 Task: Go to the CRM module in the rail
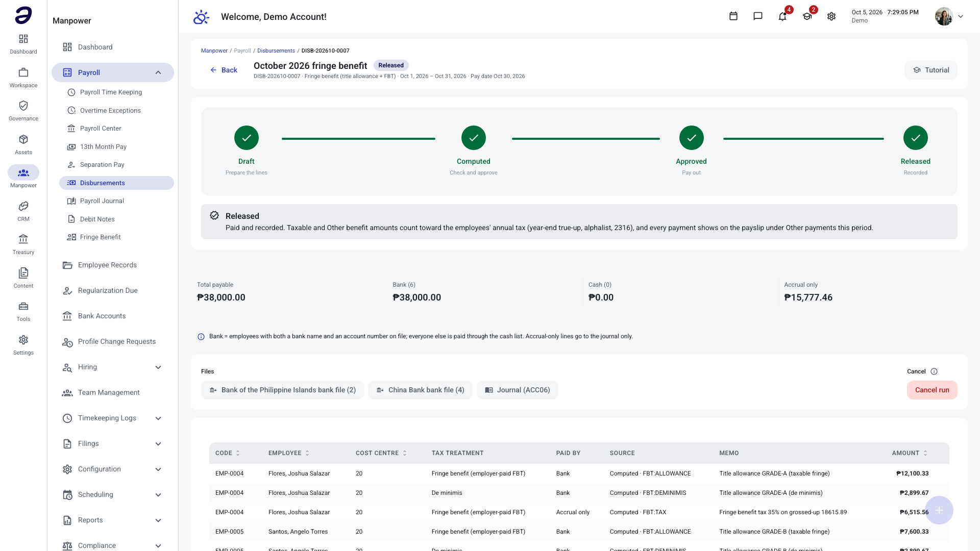click(x=23, y=211)
